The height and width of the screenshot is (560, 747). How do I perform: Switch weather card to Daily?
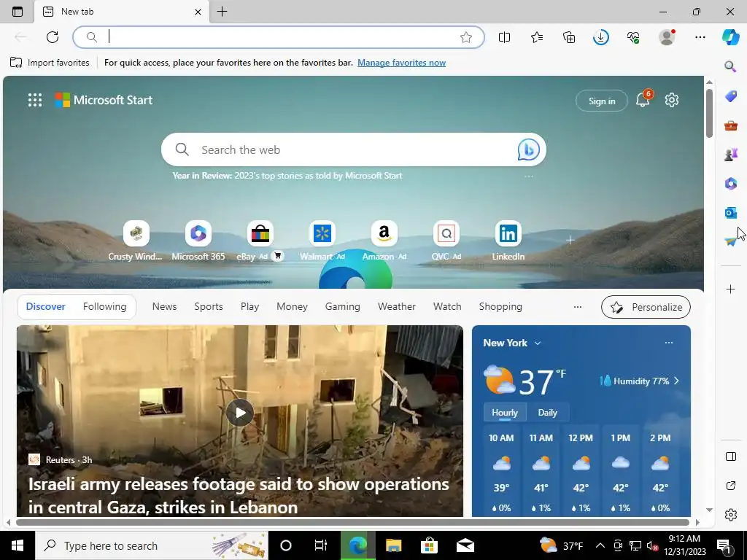547,413
